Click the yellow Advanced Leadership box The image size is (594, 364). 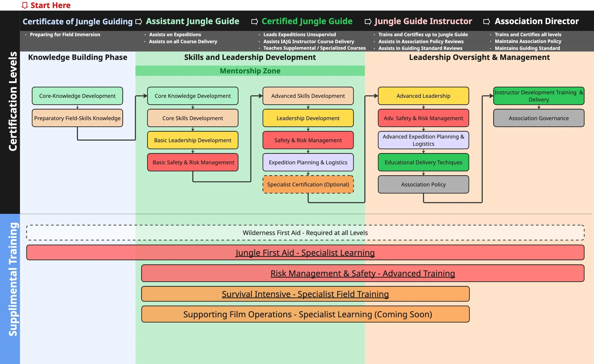click(423, 96)
